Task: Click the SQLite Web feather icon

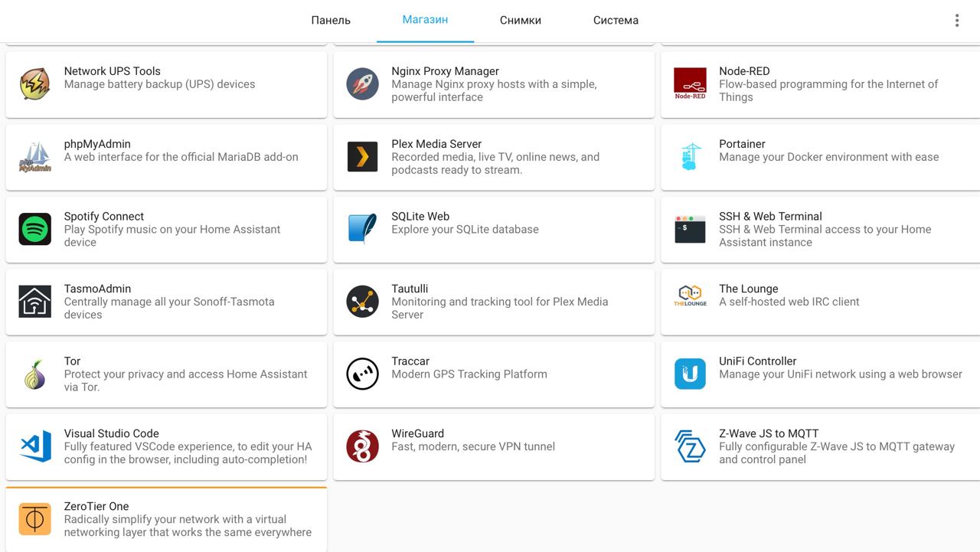Action: tap(362, 229)
